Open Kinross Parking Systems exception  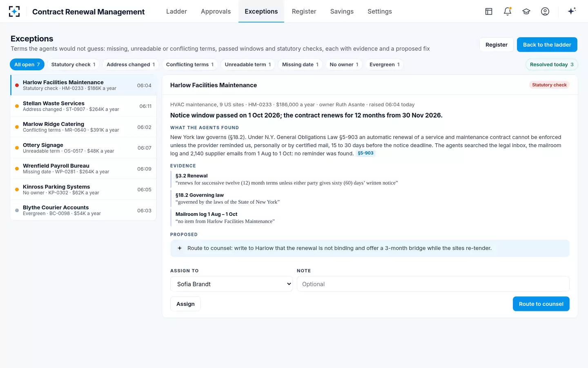point(83,189)
